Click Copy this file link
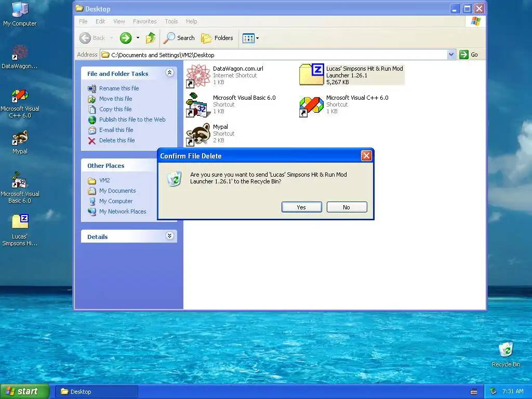This screenshot has height=399, width=532. pos(115,109)
